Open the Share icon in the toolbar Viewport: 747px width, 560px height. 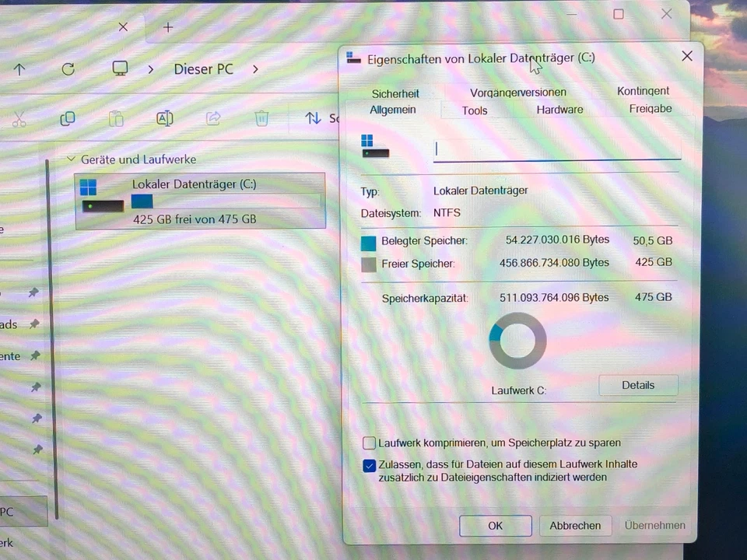pyautogui.click(x=212, y=117)
